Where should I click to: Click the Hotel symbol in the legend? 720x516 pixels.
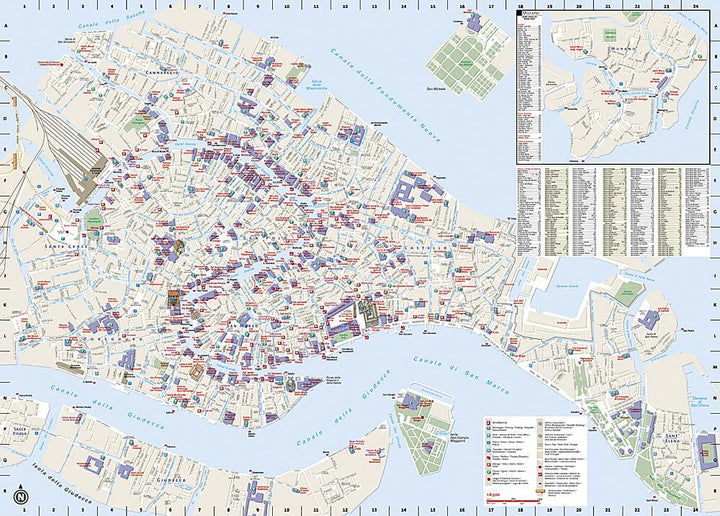point(489,465)
